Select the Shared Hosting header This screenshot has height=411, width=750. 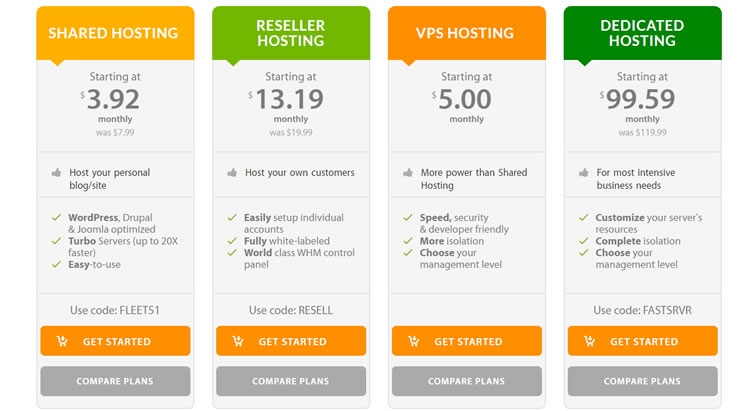pos(115,33)
